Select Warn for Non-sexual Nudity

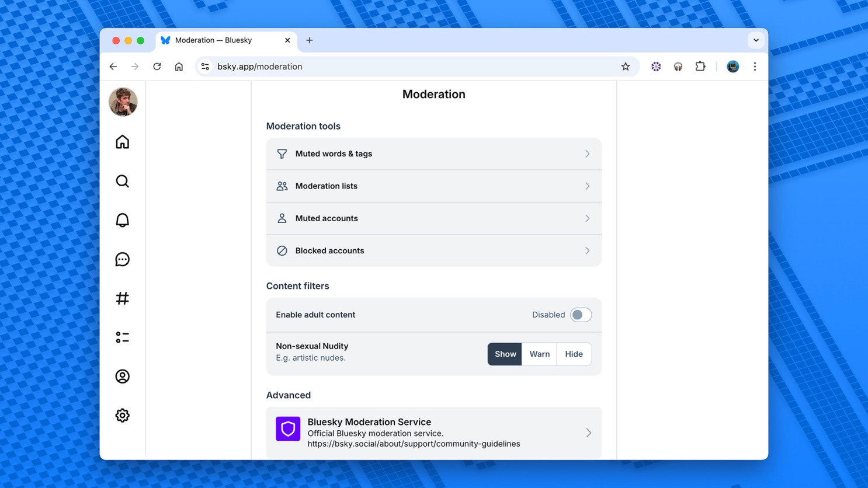point(539,354)
